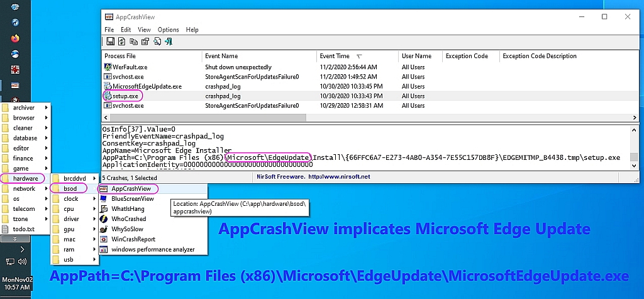Click the Refresh toolbar icon in AppCrashView
This screenshot has width=644, height=299.
click(x=122, y=41)
